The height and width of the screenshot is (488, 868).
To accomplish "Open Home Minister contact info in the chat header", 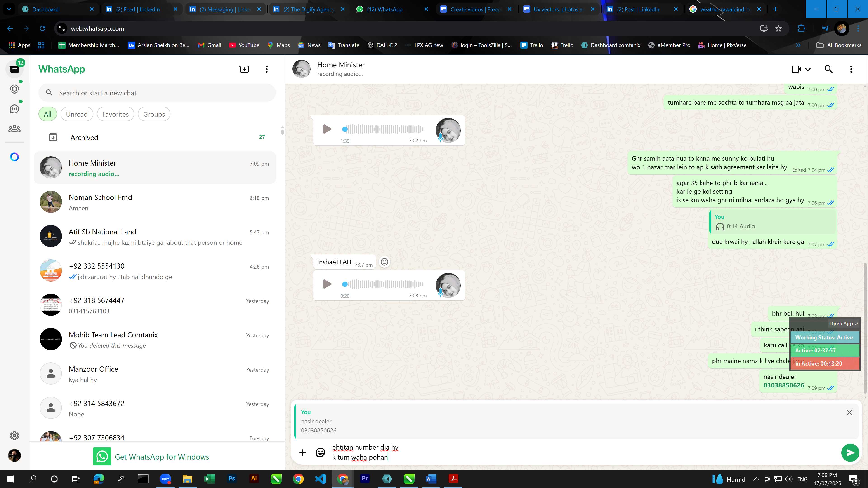I will click(341, 69).
